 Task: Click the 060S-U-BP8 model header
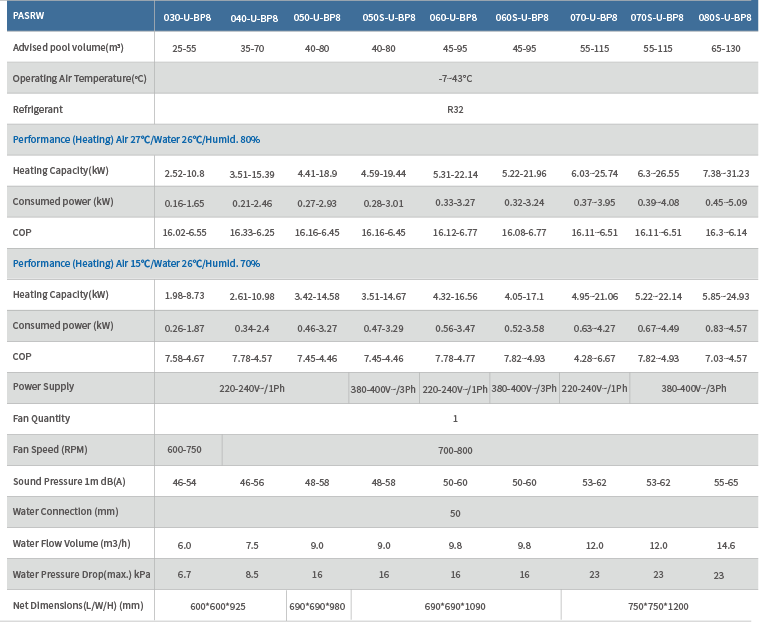(x=521, y=18)
